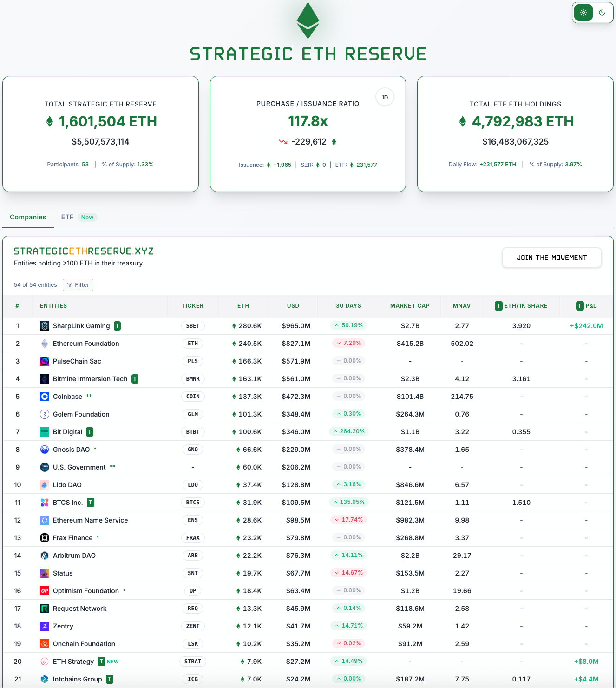Toggle the 1D timeframe button
This screenshot has height=688, width=616.
385,97
